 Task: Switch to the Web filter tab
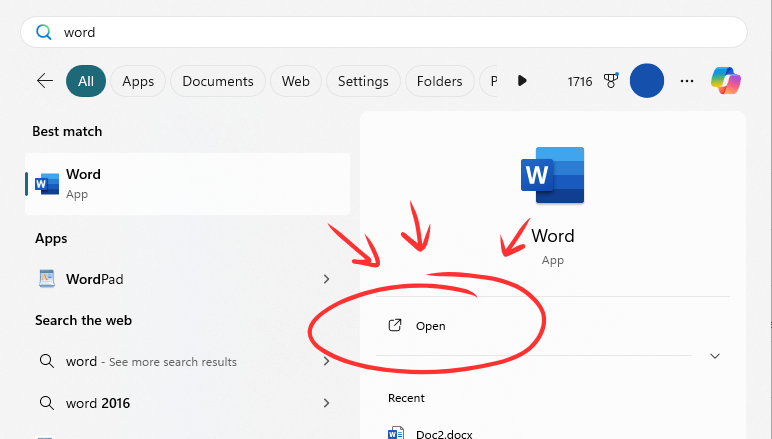[295, 81]
